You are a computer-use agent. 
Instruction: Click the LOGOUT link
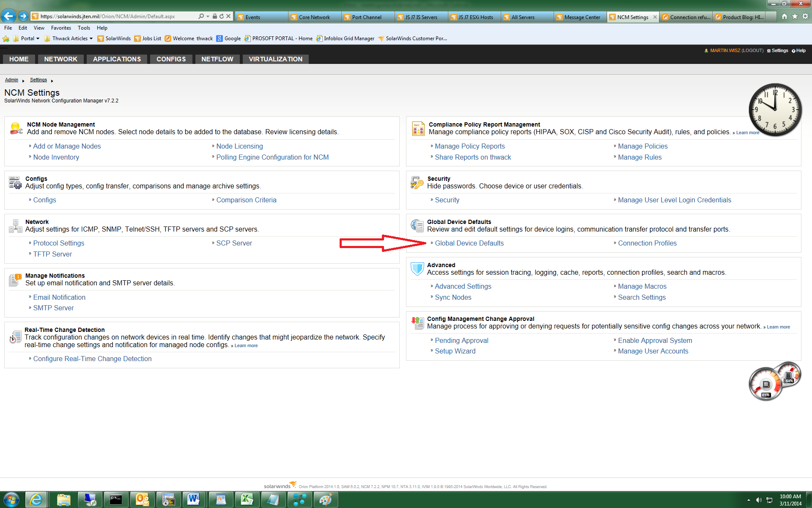click(x=752, y=50)
